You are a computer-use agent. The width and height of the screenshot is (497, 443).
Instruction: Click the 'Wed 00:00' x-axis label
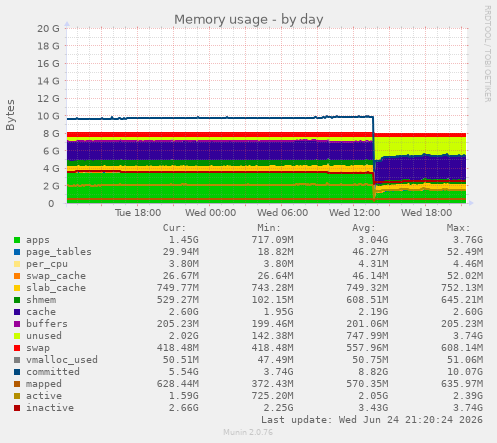pos(210,213)
